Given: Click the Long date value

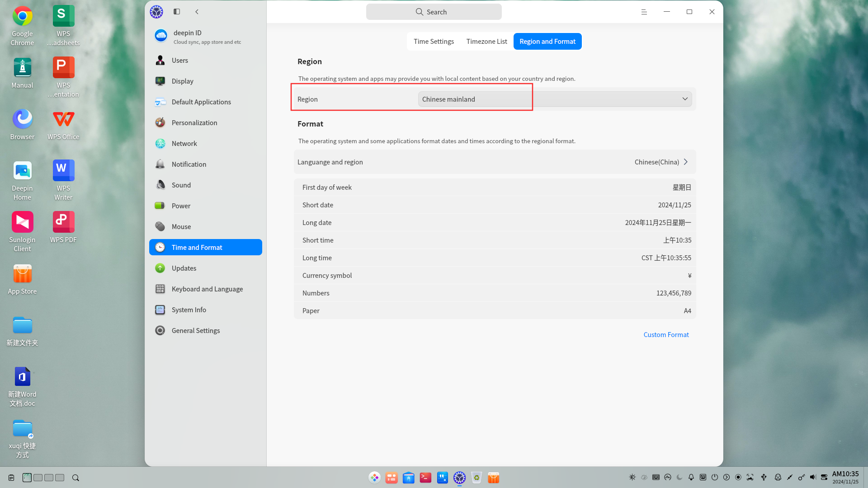Looking at the screenshot, I should [658, 222].
